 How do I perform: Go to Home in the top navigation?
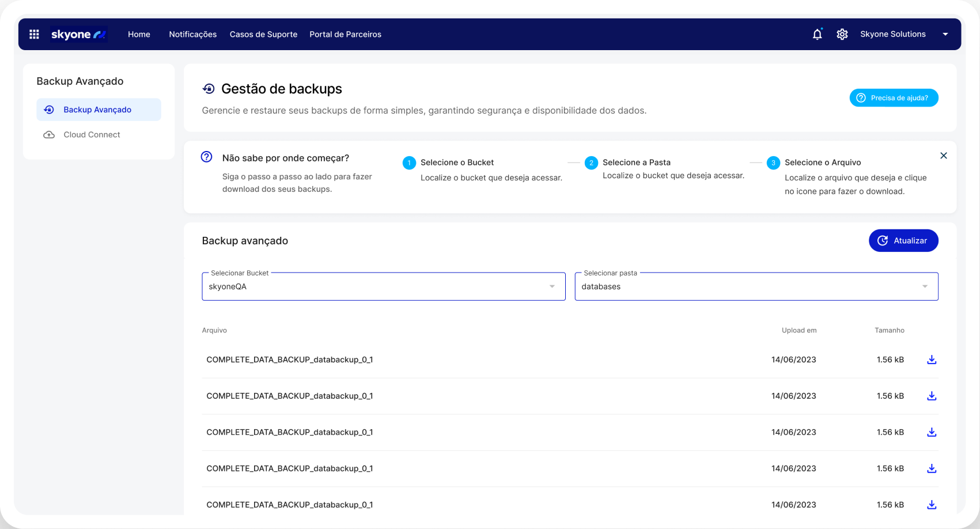(x=139, y=35)
